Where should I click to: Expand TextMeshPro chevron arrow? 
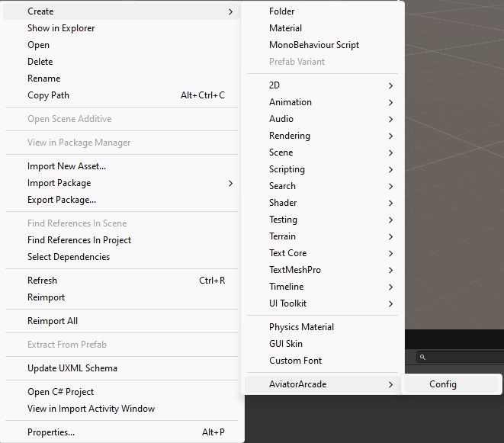tap(390, 270)
